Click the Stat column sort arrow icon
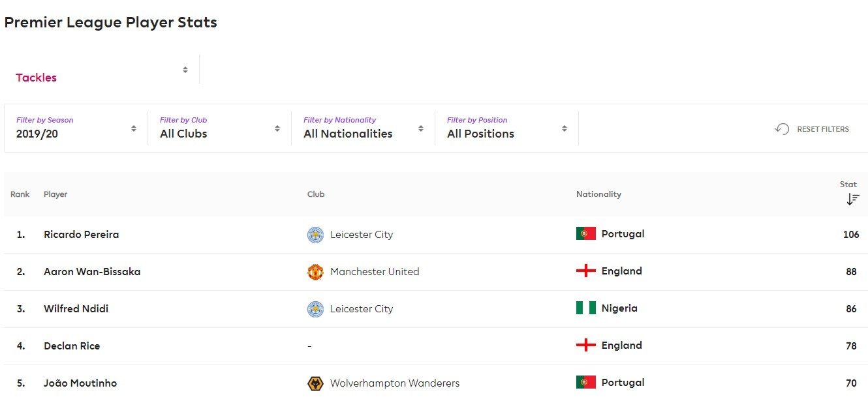 click(x=852, y=199)
